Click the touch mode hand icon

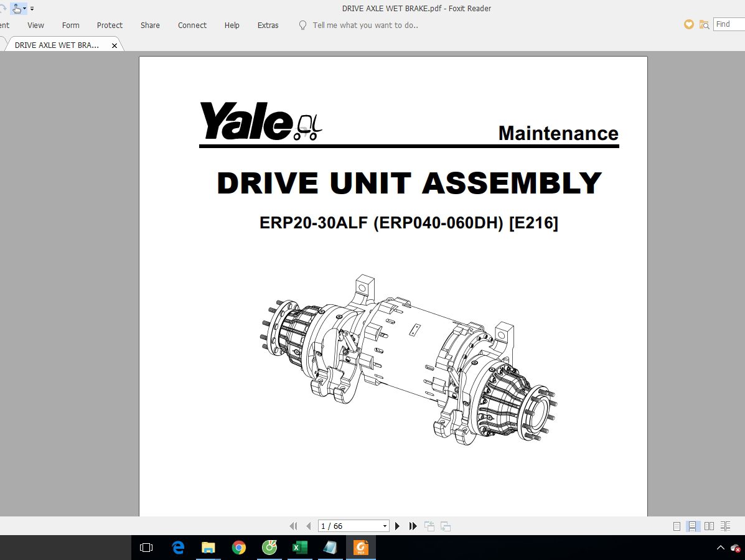pyautogui.click(x=17, y=8)
